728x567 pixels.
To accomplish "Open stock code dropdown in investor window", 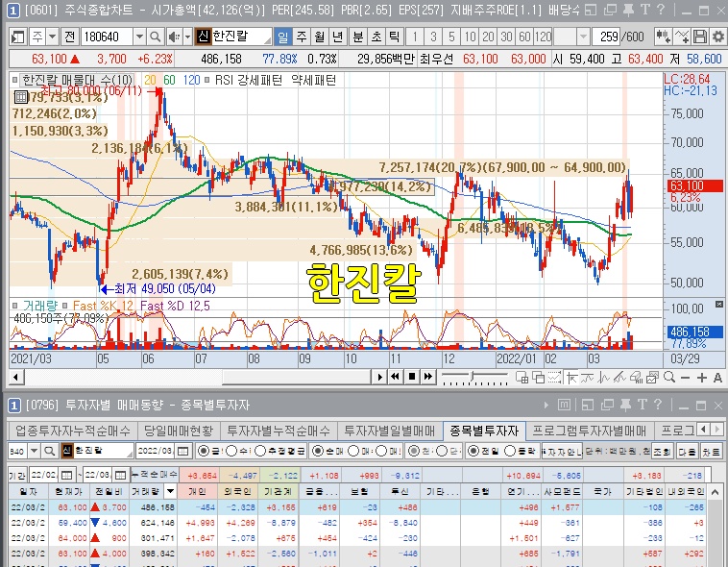I will (x=35, y=451).
